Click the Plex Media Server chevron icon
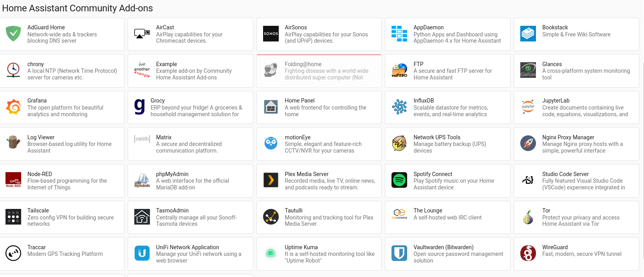This screenshot has width=644, height=277. [x=271, y=180]
